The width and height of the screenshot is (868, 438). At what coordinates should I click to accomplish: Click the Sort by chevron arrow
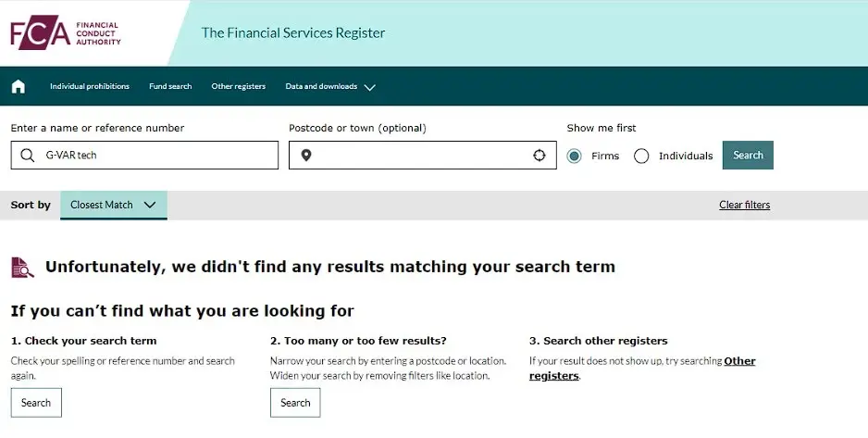tap(150, 205)
